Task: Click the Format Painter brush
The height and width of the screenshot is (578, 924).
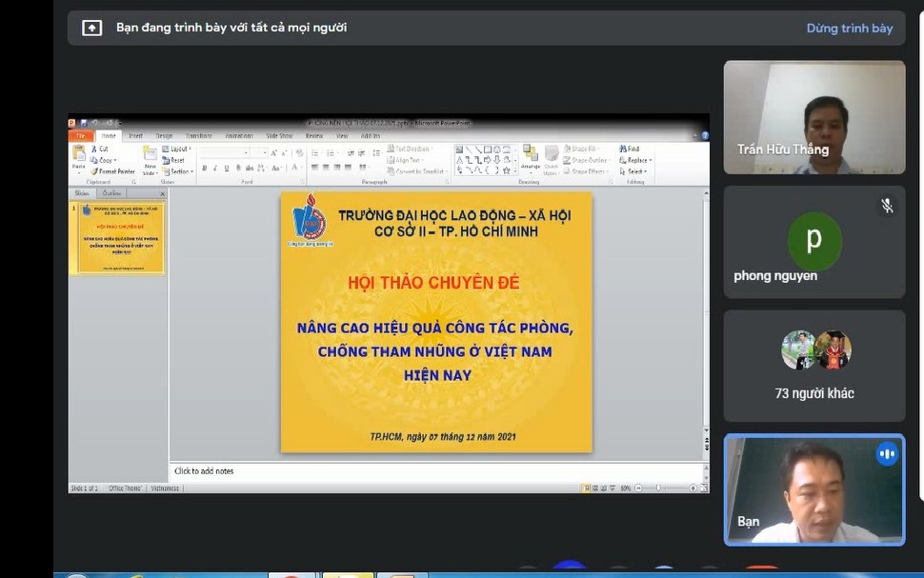Action: tap(94, 171)
